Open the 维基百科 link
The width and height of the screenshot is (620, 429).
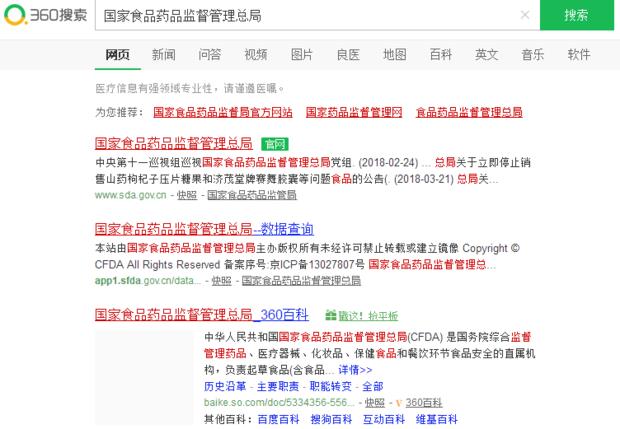tap(437, 419)
